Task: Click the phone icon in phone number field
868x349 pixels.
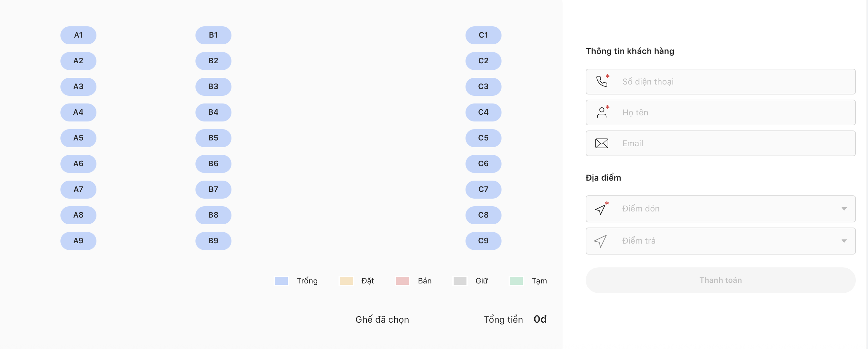Action: click(601, 82)
